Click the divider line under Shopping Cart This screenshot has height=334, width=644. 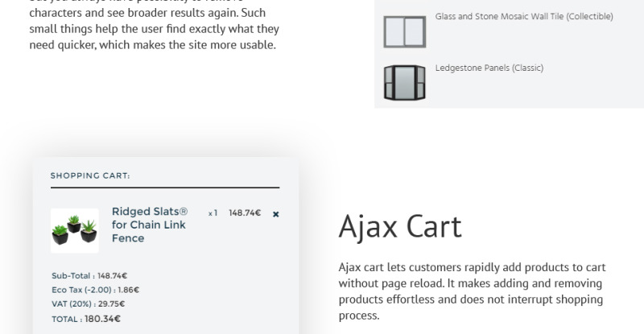[x=165, y=188]
